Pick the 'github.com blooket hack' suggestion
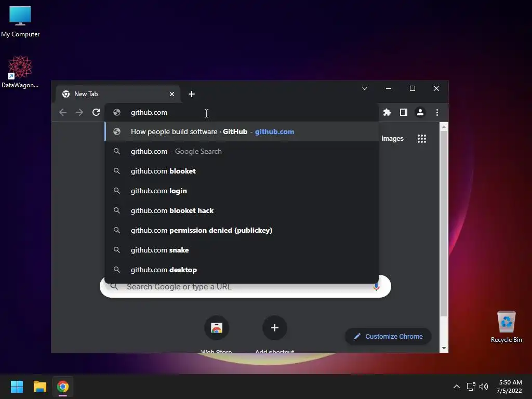 (x=242, y=210)
